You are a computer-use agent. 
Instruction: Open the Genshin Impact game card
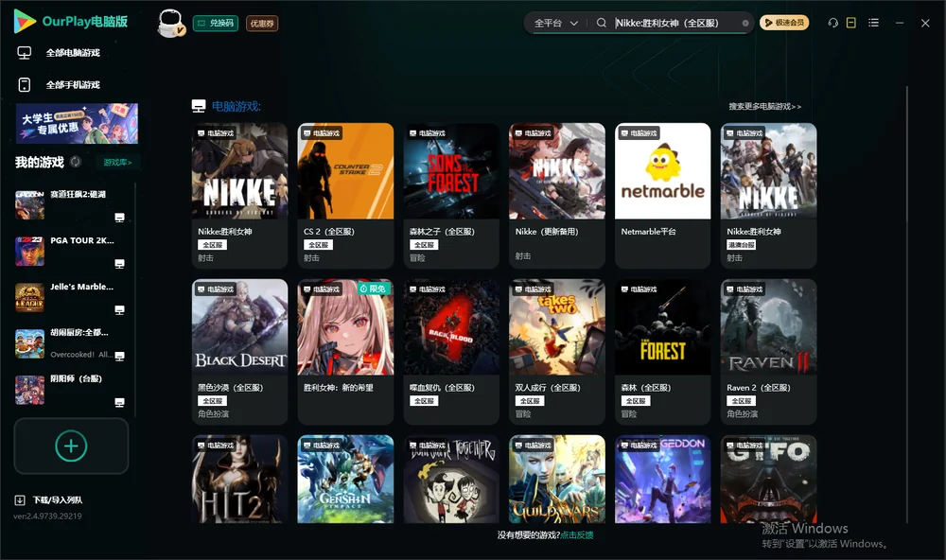[x=345, y=480]
